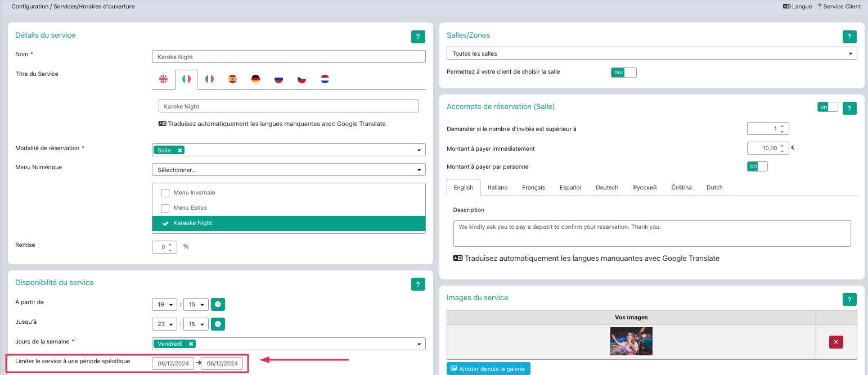Switch to the Čeština description tab
The width and height of the screenshot is (868, 375).
pos(681,187)
